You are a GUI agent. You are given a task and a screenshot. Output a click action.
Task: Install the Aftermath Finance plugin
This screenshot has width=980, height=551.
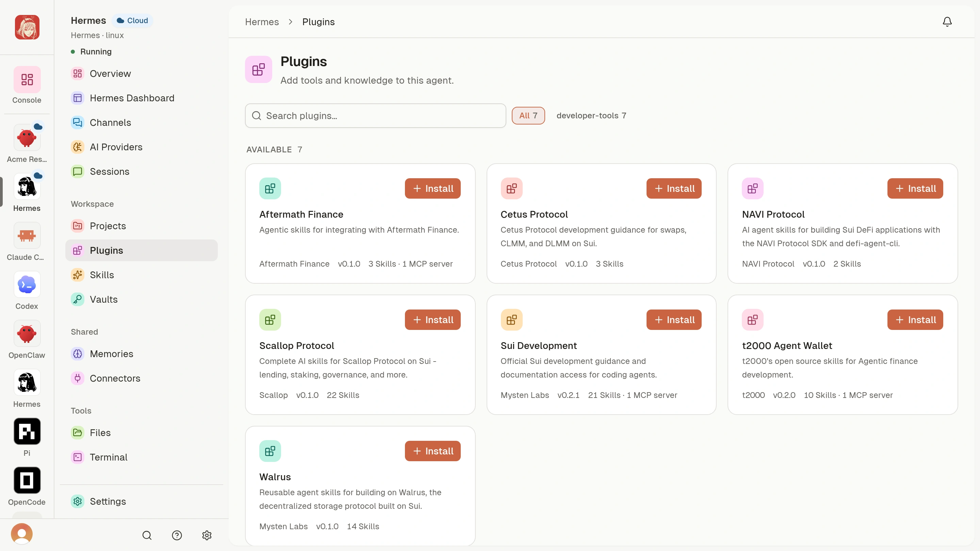432,189
